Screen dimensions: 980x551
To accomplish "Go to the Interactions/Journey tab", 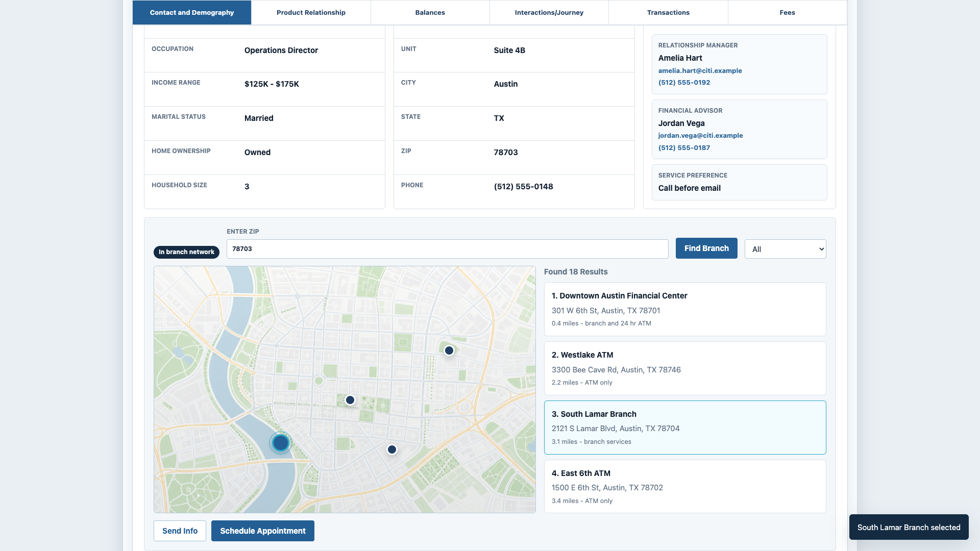I will point(549,12).
